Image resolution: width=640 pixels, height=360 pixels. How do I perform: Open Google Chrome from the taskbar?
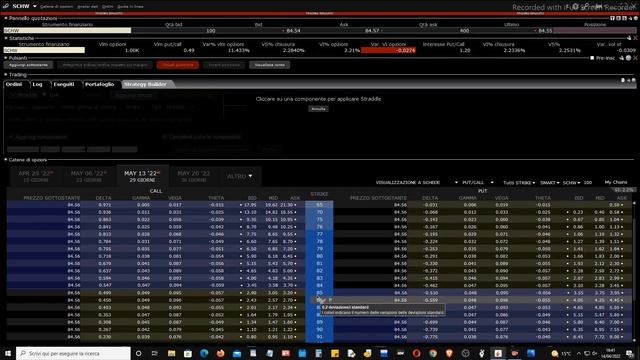point(433,353)
